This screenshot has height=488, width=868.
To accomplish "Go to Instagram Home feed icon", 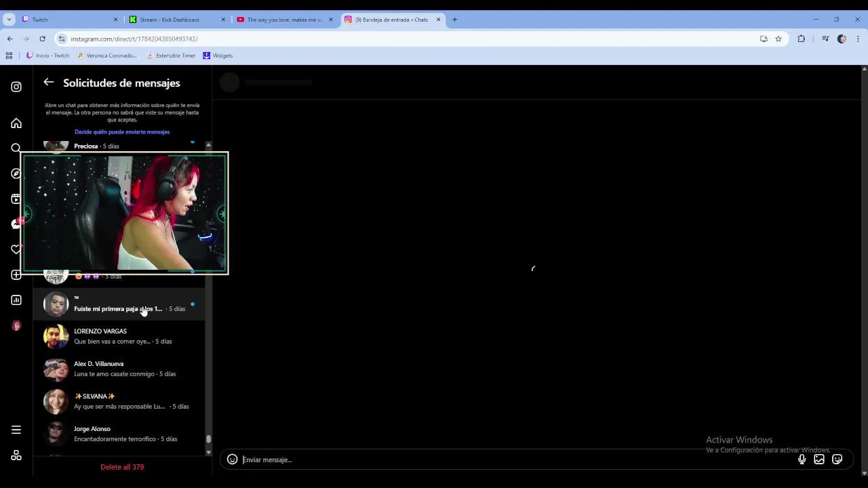I will tap(16, 123).
